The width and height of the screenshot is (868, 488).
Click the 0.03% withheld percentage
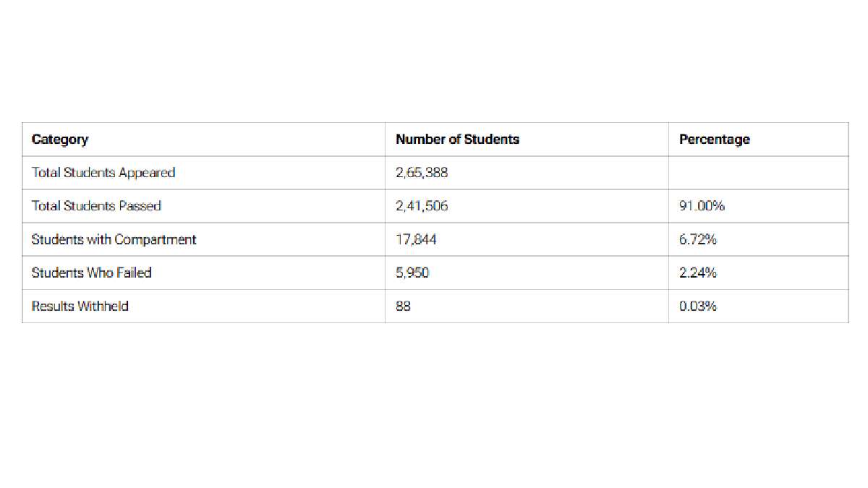[698, 306]
